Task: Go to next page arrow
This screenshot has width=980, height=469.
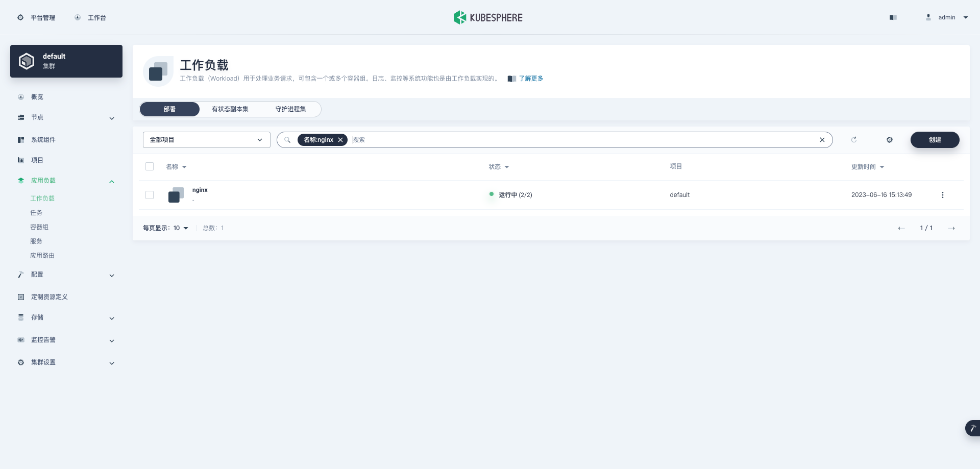Action: [x=951, y=228]
